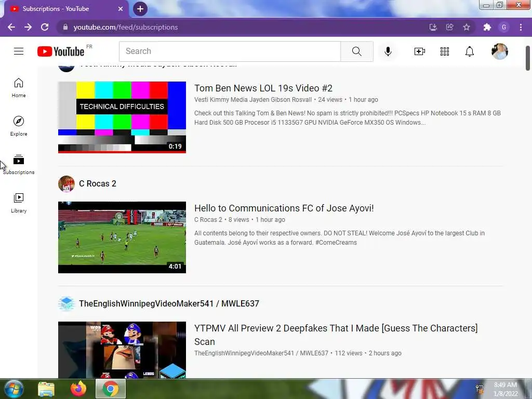Open the TECHNICAL DIFFICULTIES video thumbnail

[122, 117]
